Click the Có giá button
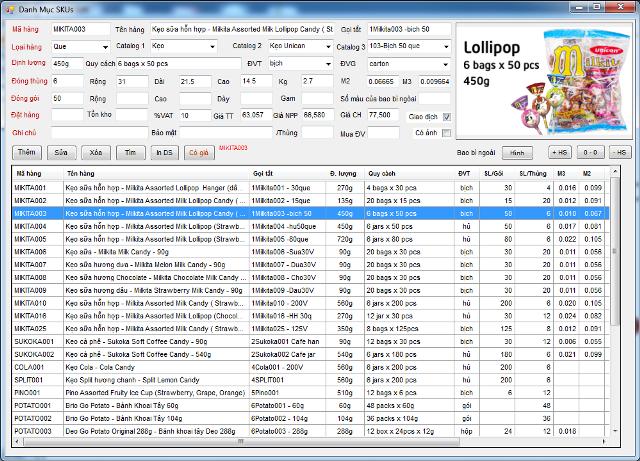 point(199,152)
